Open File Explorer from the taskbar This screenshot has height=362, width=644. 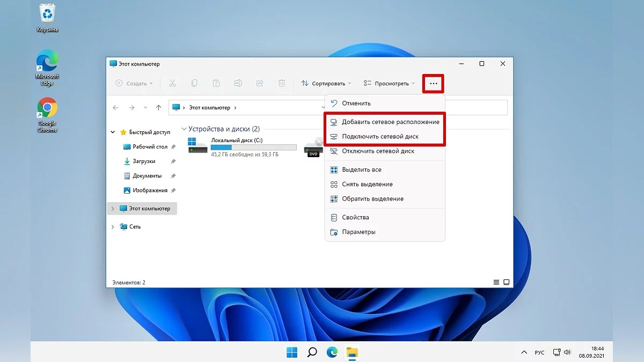click(352, 352)
